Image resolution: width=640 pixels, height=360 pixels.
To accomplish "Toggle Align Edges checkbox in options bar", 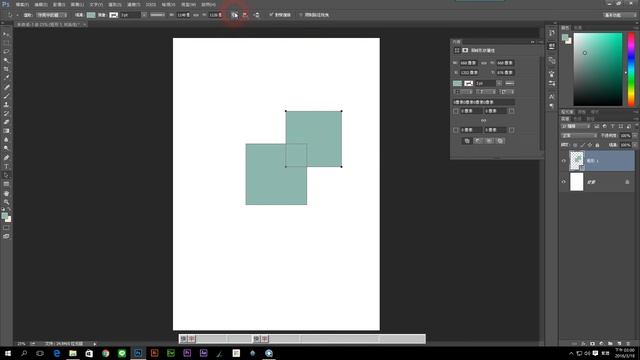I will pos(271,15).
